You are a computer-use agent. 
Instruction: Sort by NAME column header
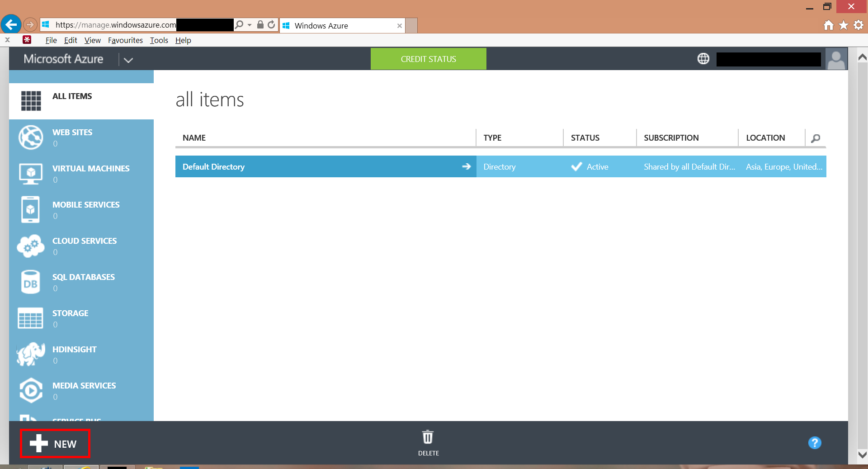194,138
